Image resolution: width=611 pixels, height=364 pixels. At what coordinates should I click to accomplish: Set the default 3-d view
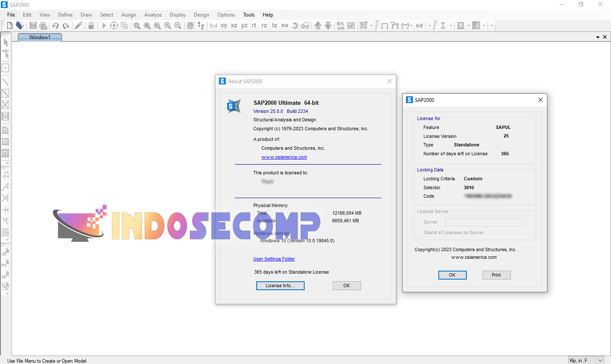(x=213, y=25)
